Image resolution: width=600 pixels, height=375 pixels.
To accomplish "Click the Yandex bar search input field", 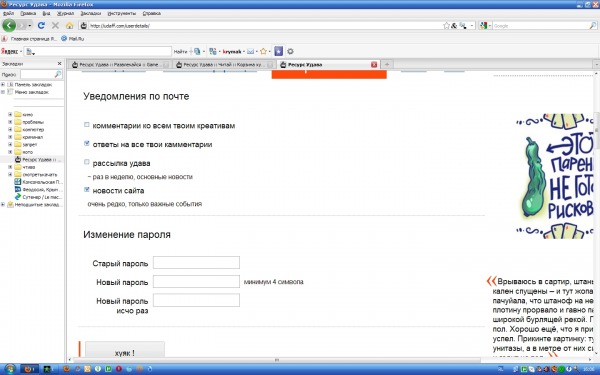I will [x=98, y=51].
